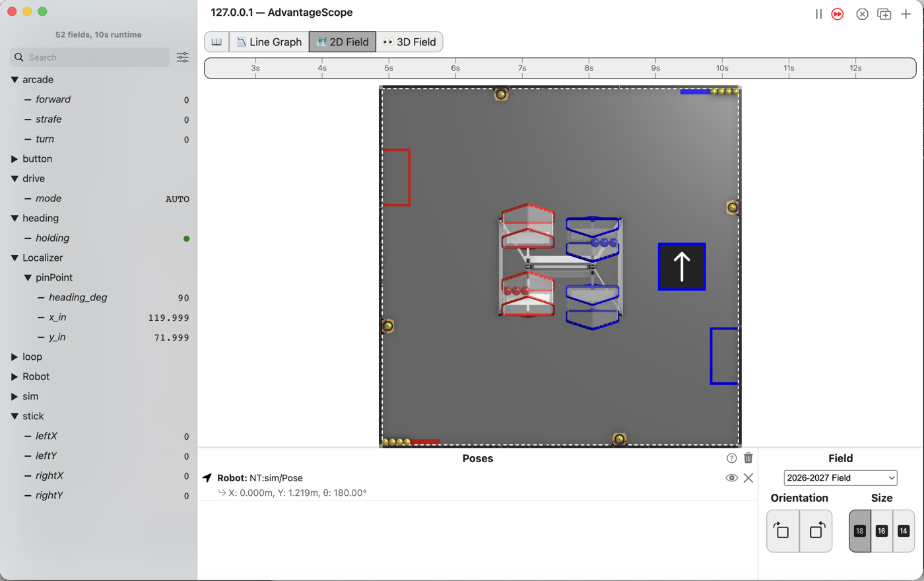Click the new window icon
This screenshot has width=924, height=581.
(x=884, y=14)
